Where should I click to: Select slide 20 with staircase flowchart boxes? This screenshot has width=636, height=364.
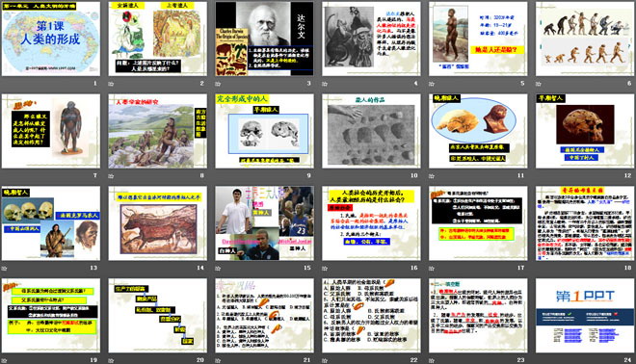tap(157, 315)
